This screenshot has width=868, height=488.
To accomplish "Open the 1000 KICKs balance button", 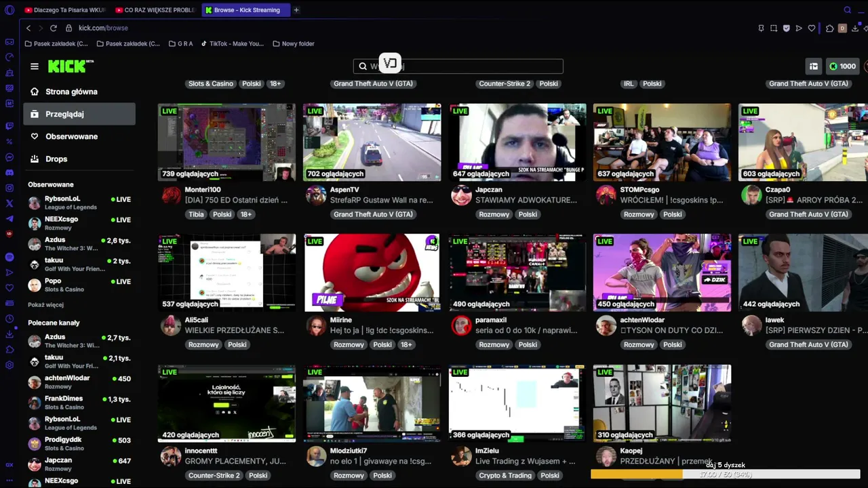I will point(842,66).
